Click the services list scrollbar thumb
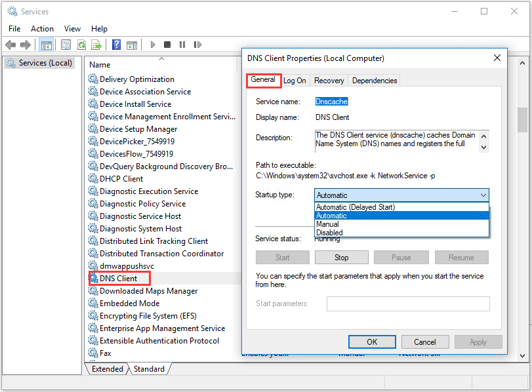532x392 pixels. (x=523, y=120)
